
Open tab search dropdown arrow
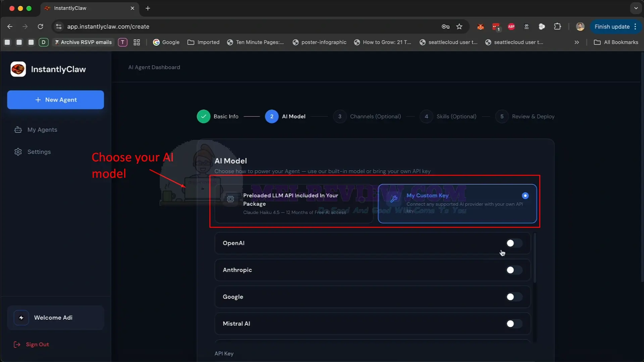[x=636, y=8]
